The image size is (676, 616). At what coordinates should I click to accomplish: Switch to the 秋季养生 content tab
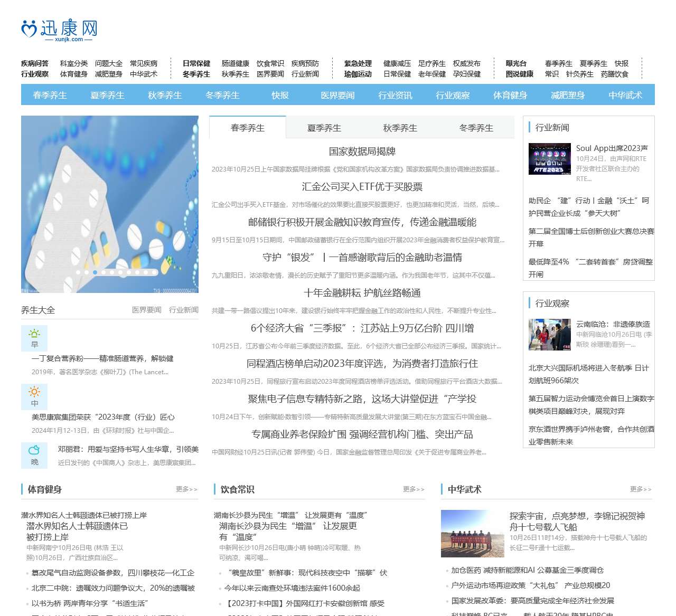400,128
